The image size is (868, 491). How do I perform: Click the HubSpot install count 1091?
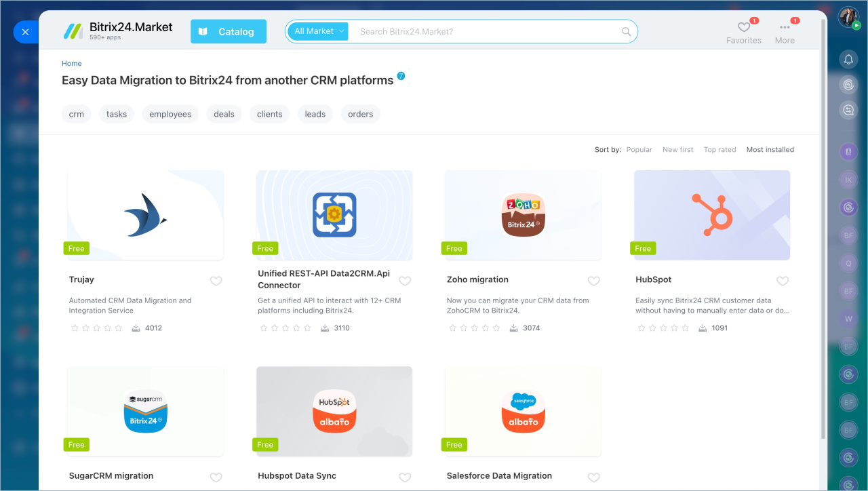pyautogui.click(x=719, y=328)
